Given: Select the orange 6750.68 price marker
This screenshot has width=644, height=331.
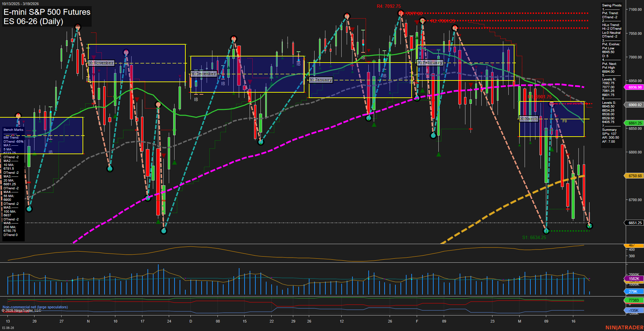Looking at the screenshot, I should (x=635, y=176).
